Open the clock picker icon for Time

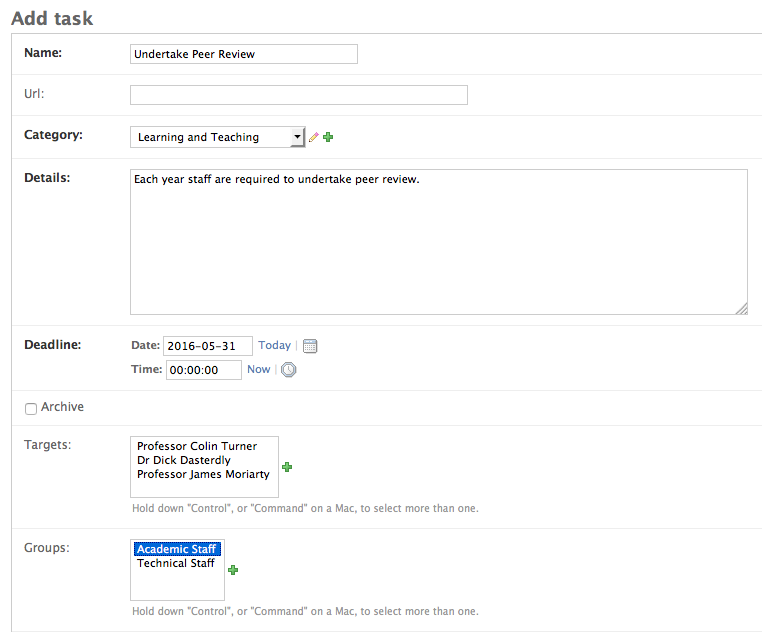click(x=289, y=369)
